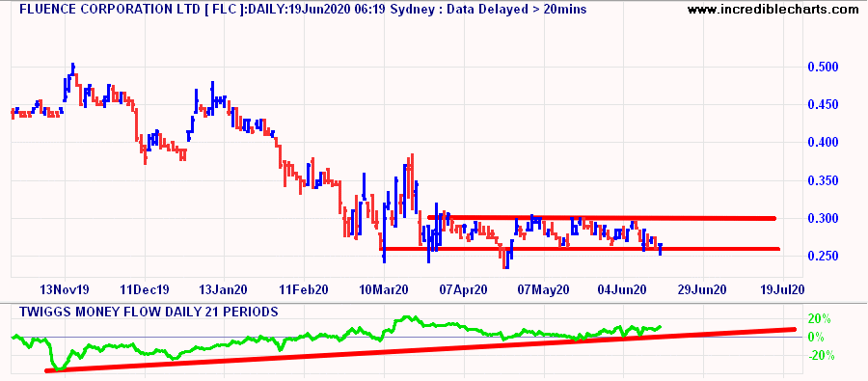Screen dimensions: 868x381
Task: Click the 0.350 price level label
Action: pos(824,181)
